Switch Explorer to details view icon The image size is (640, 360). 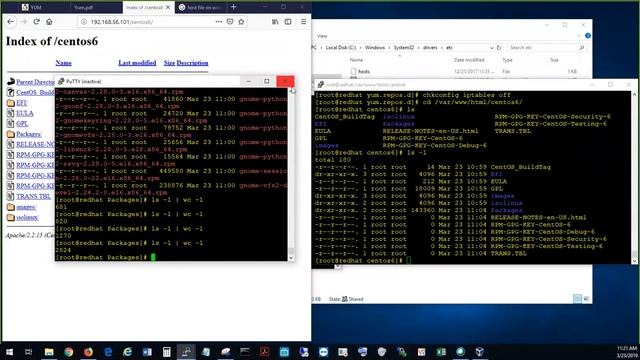pyautogui.click(x=577, y=299)
